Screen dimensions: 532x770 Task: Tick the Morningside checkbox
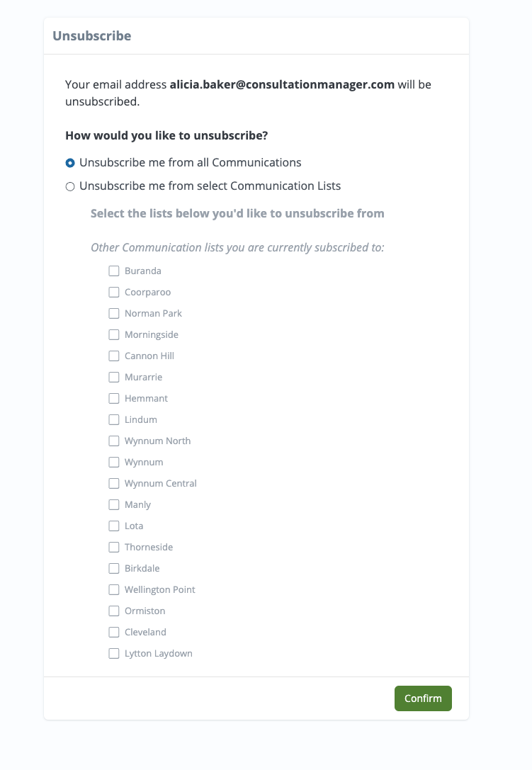pyautogui.click(x=114, y=334)
